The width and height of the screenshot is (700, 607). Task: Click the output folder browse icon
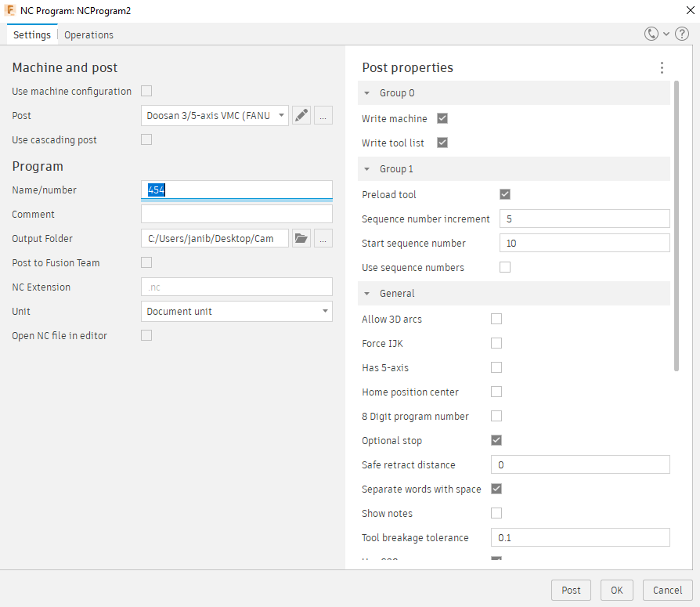click(x=301, y=239)
